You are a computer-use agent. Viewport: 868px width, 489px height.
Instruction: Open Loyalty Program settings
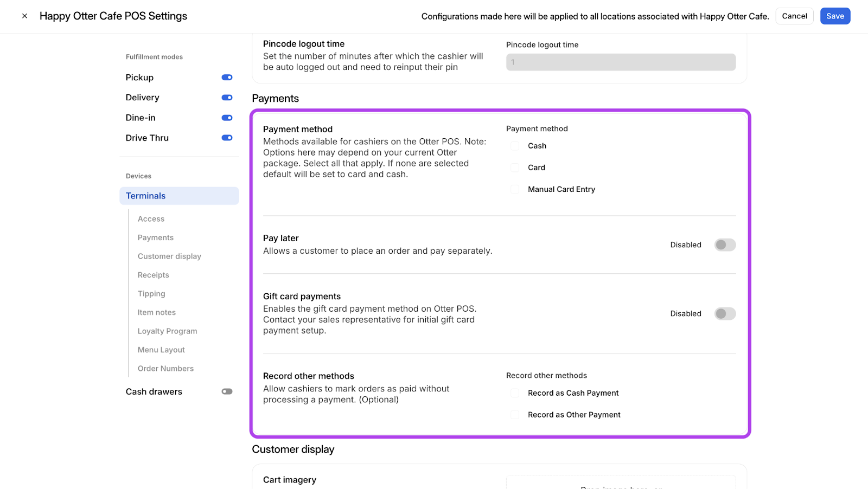click(167, 331)
